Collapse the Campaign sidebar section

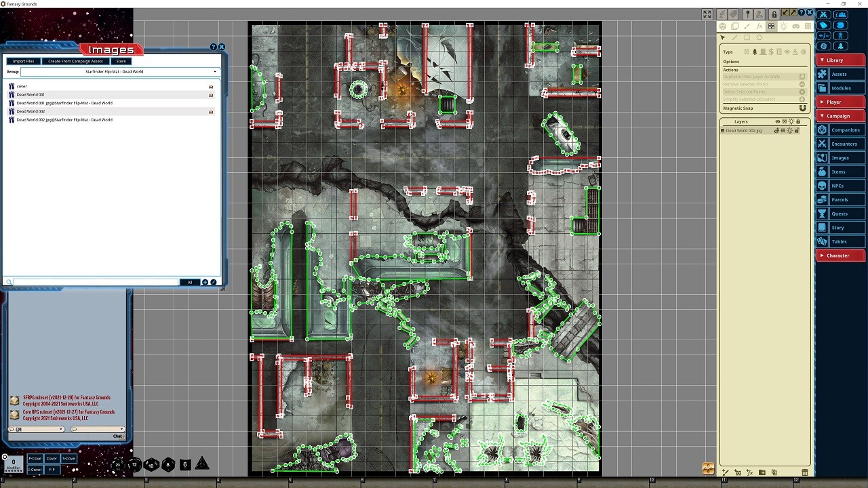click(x=841, y=116)
